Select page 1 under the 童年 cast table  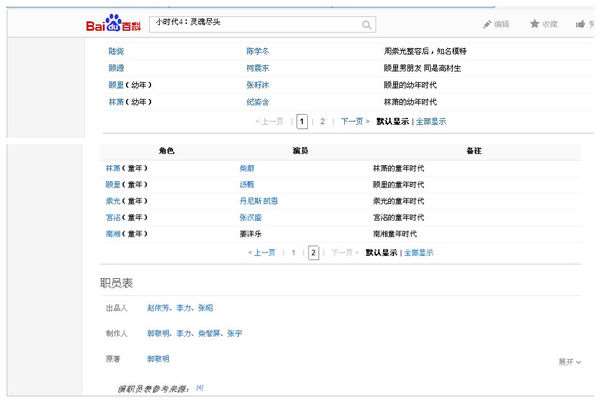[293, 253]
